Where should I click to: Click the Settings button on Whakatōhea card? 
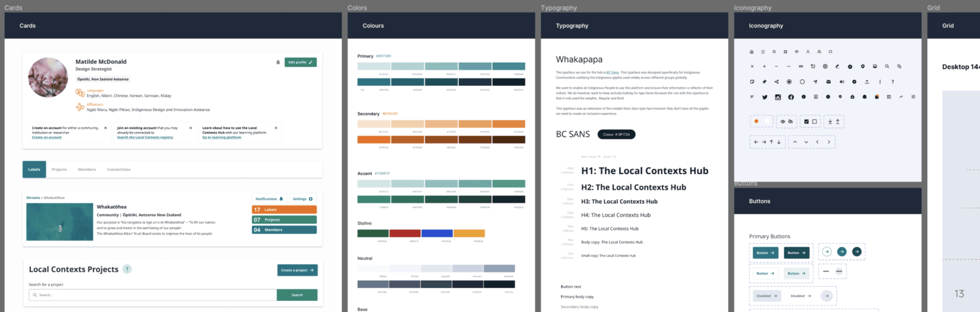point(303,199)
